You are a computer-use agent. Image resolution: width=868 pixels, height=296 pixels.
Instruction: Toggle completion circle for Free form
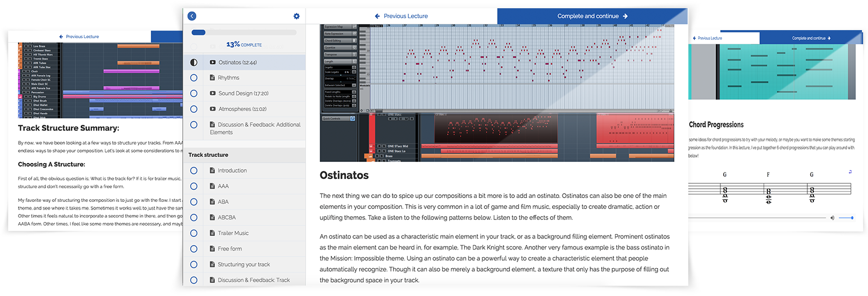[193, 248]
